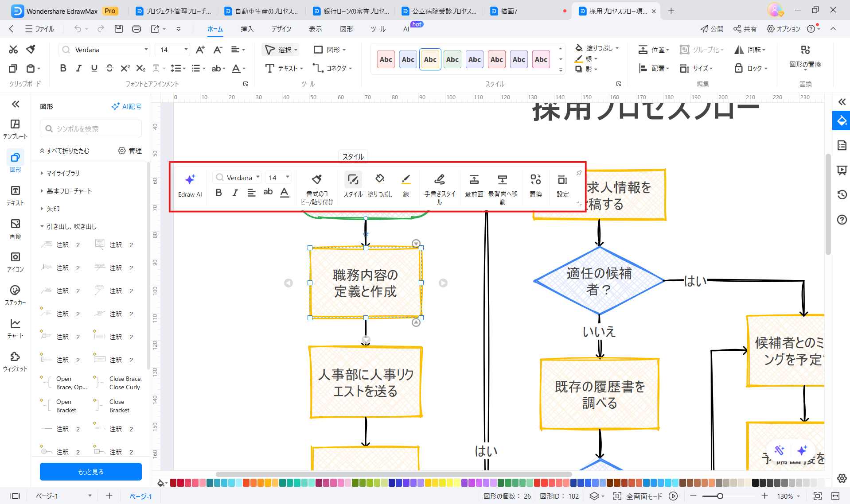Click the scissors cut icon in ribbon
Viewport: 850px width, 504px height.
coord(13,49)
